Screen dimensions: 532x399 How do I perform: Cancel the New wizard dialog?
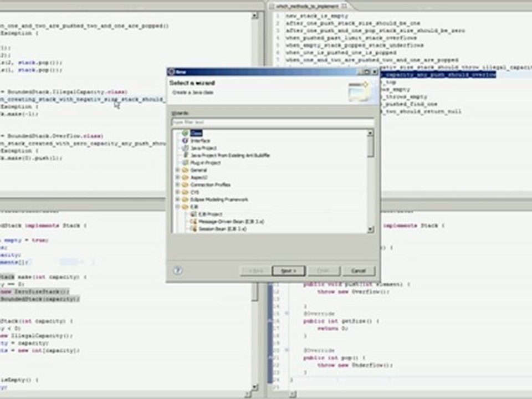coord(359,271)
